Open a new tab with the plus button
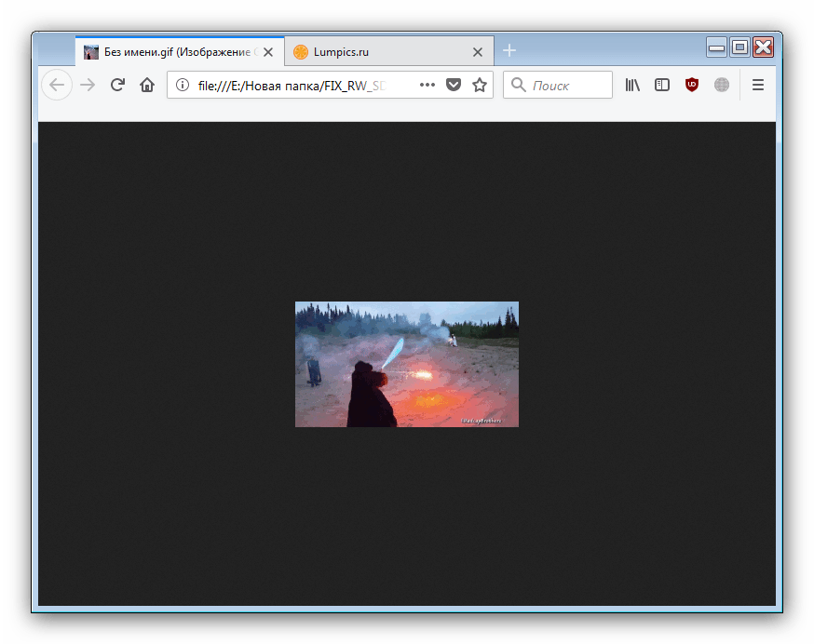This screenshot has width=814, height=644. (x=509, y=50)
